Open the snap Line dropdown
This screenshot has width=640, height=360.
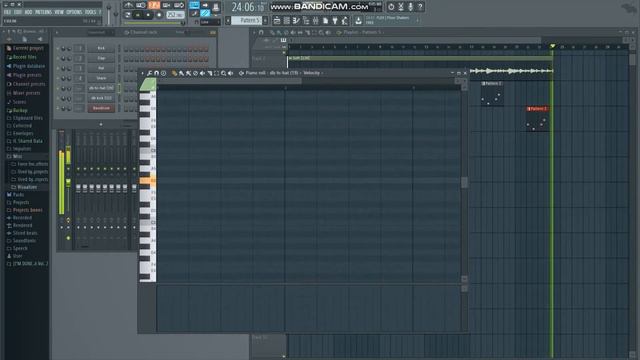(209, 22)
